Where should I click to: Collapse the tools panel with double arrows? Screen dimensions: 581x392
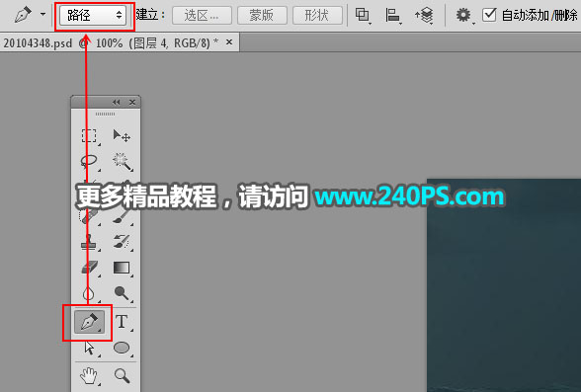point(117,102)
